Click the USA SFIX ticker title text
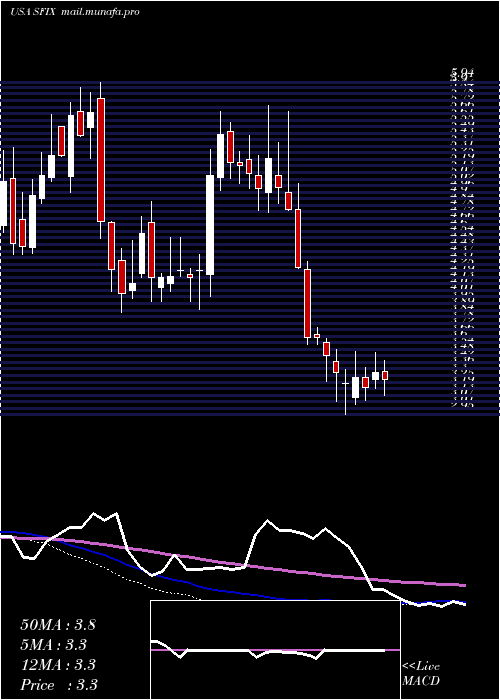500x700 pixels. 33,12
